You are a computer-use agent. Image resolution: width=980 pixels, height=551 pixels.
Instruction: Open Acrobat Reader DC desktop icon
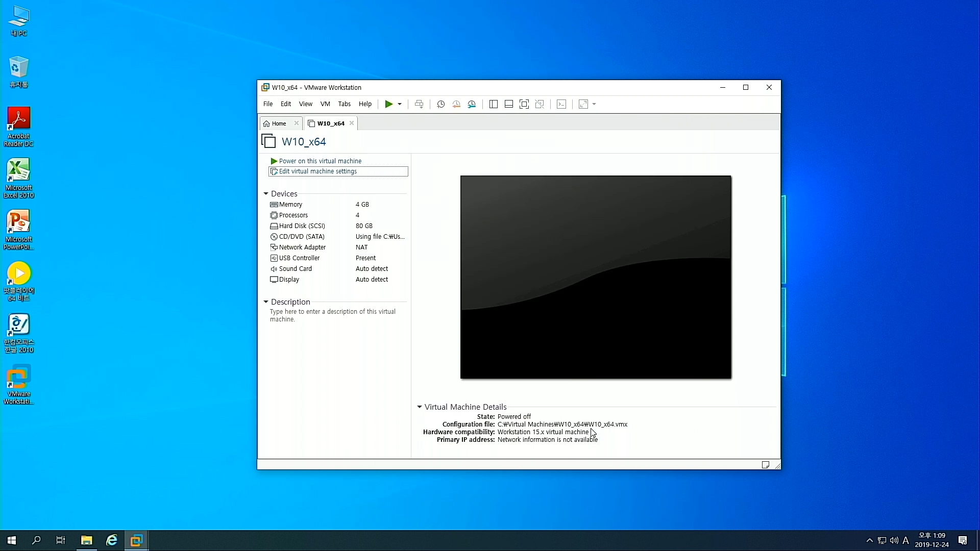pos(19,127)
